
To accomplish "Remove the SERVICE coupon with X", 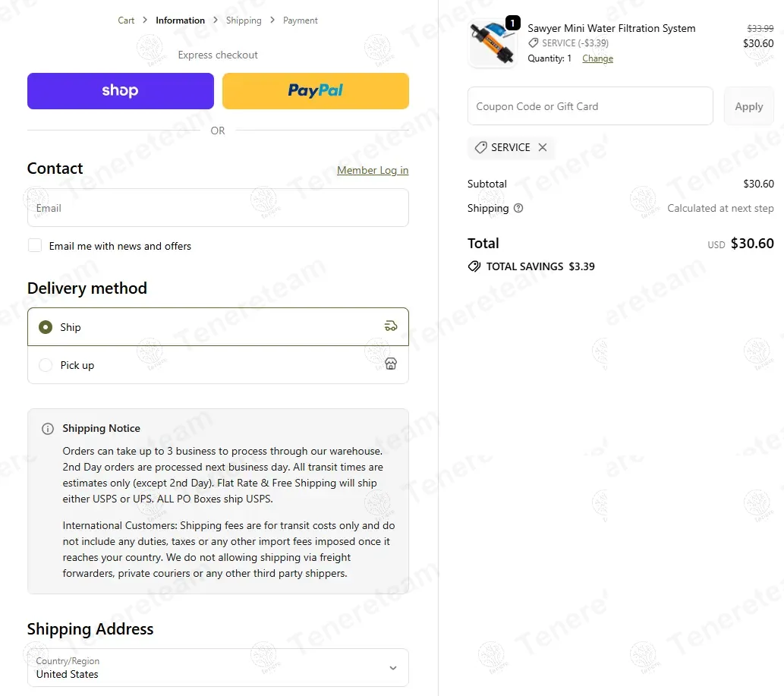I will (x=543, y=147).
